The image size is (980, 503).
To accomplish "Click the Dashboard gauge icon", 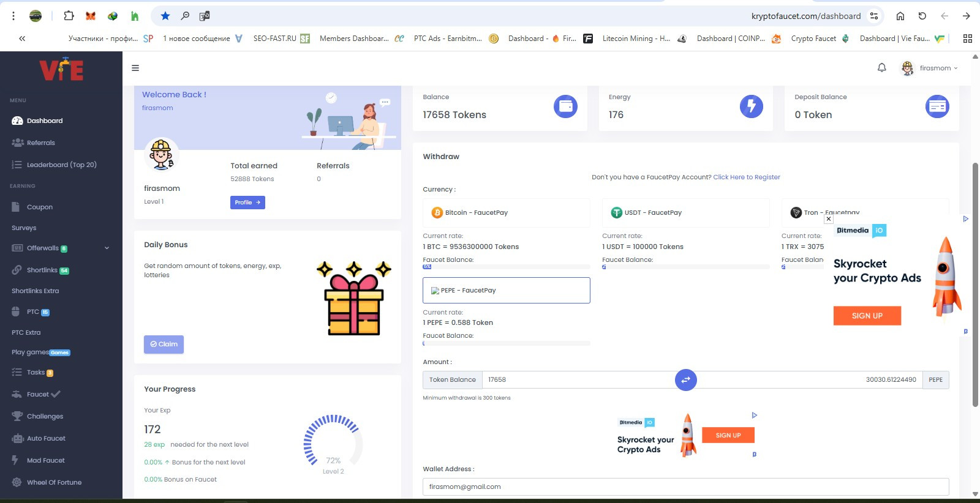I will (x=17, y=121).
